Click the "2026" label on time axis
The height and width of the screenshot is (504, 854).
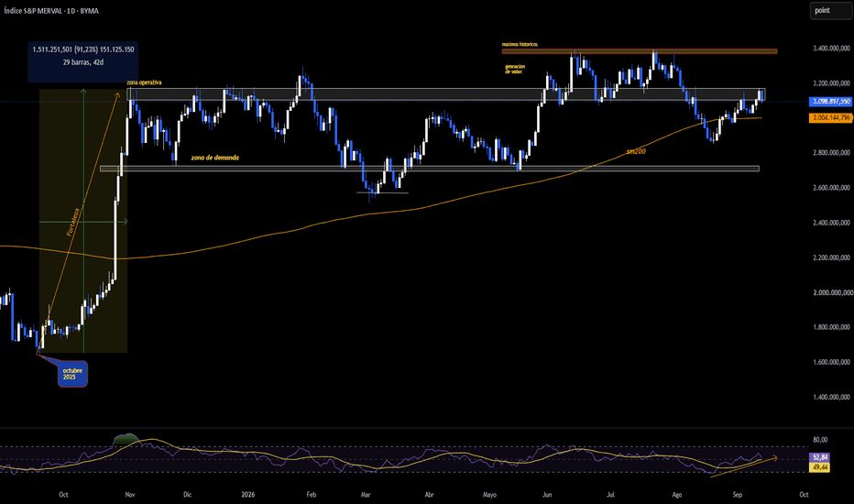[x=247, y=495]
